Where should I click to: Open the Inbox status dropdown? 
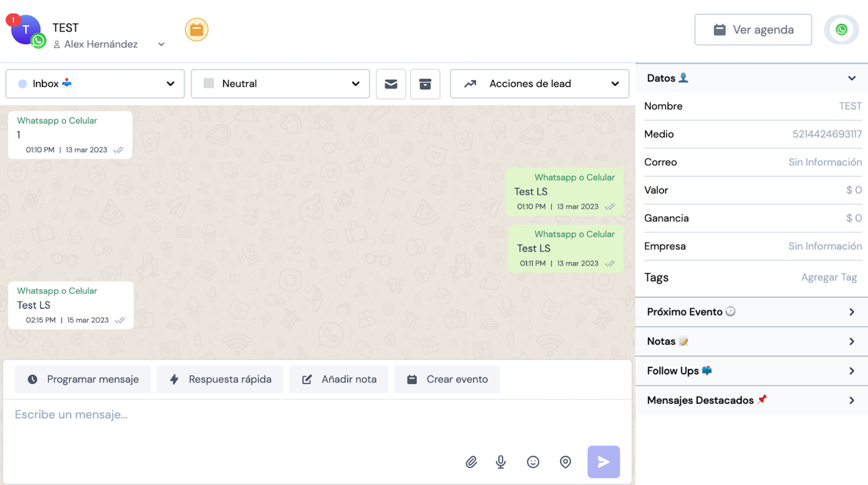tap(95, 84)
